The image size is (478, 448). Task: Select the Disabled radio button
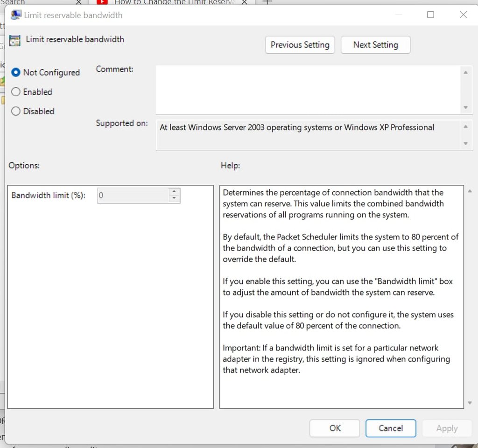pos(16,112)
